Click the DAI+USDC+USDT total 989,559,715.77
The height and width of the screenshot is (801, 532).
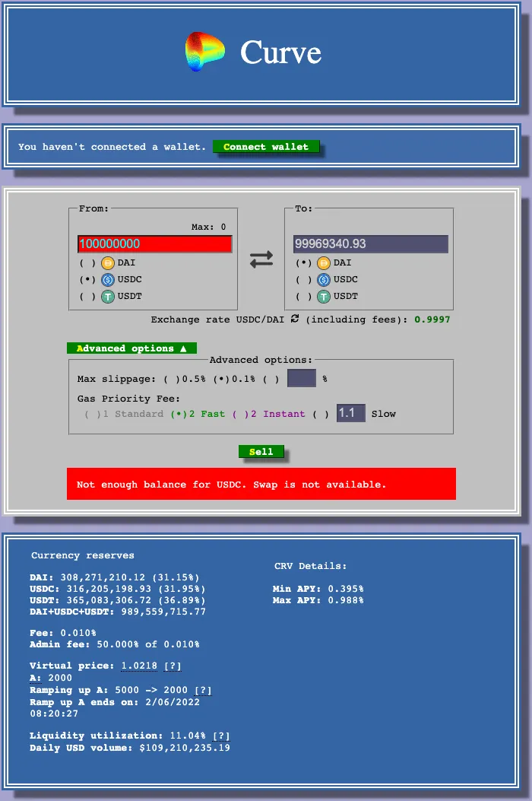click(x=118, y=612)
